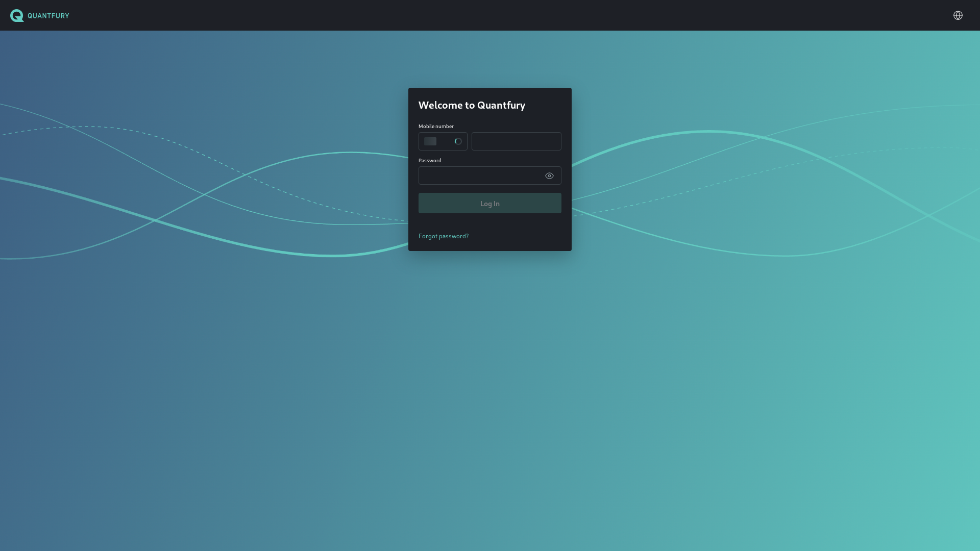Open the language globe icon

958,15
